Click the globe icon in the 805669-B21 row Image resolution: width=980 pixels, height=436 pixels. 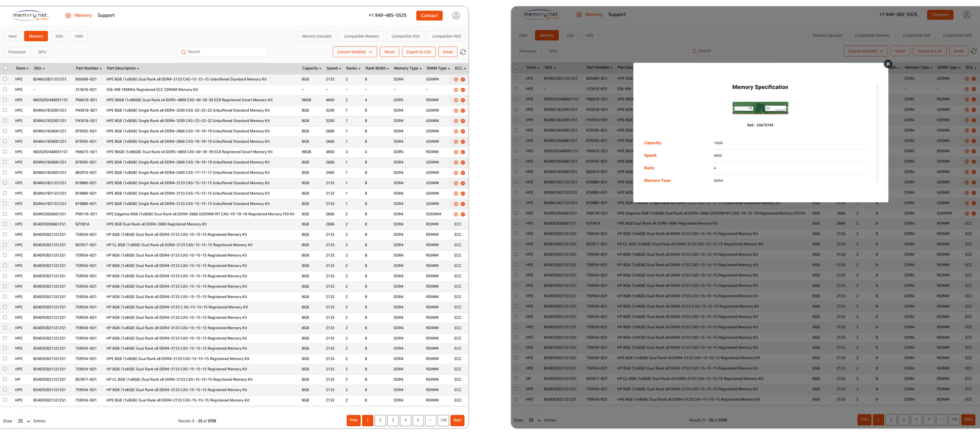456,79
